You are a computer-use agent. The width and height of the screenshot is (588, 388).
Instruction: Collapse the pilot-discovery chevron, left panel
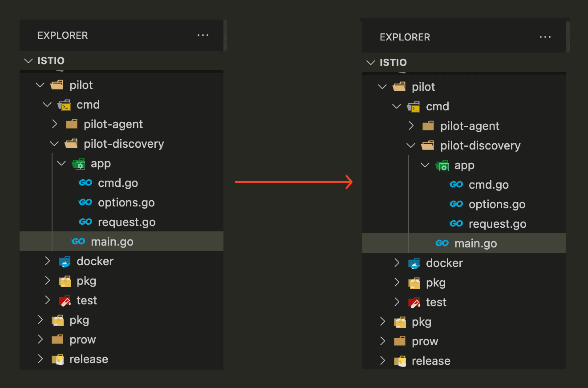[x=54, y=144]
